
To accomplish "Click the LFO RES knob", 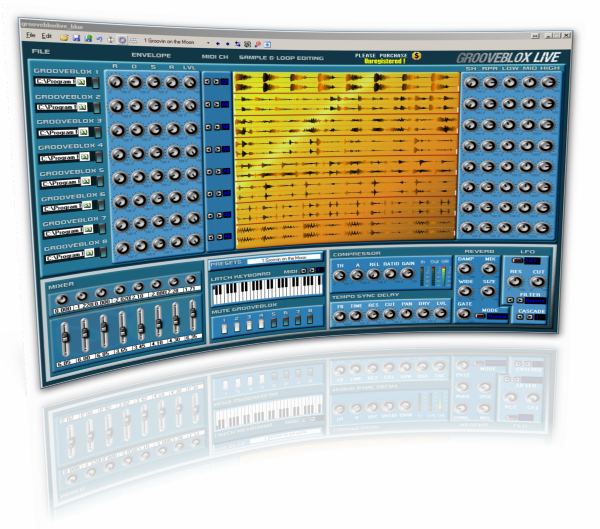I will (x=515, y=282).
